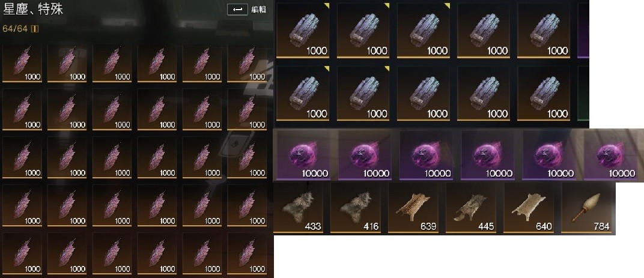Viewport: 644px width, 278px height.
Task: Select the first blue crystal stack in top row
Action: coord(303,30)
